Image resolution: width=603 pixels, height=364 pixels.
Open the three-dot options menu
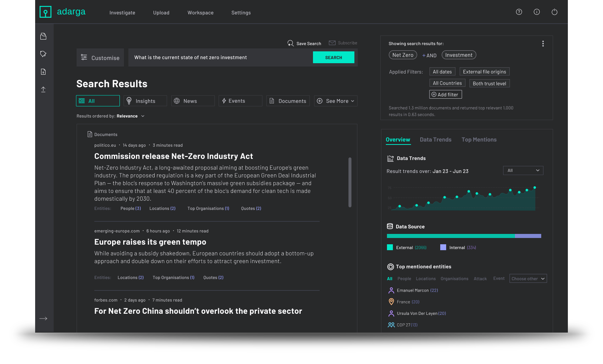[x=543, y=44]
